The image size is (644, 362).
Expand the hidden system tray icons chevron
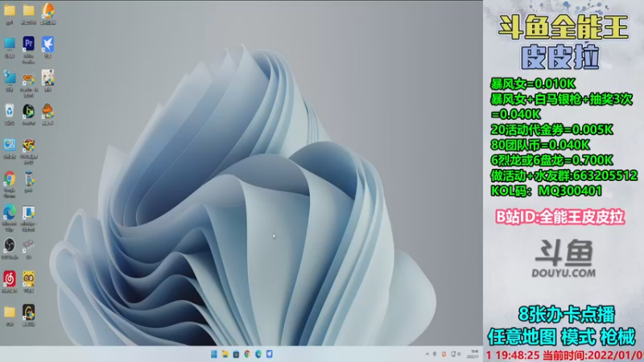click(x=427, y=354)
